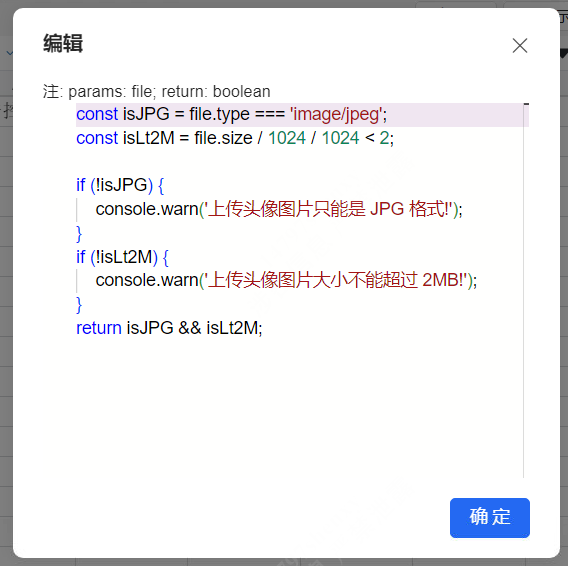Click the 编辑 dialog title
The width and height of the screenshot is (568, 566).
pos(63,43)
